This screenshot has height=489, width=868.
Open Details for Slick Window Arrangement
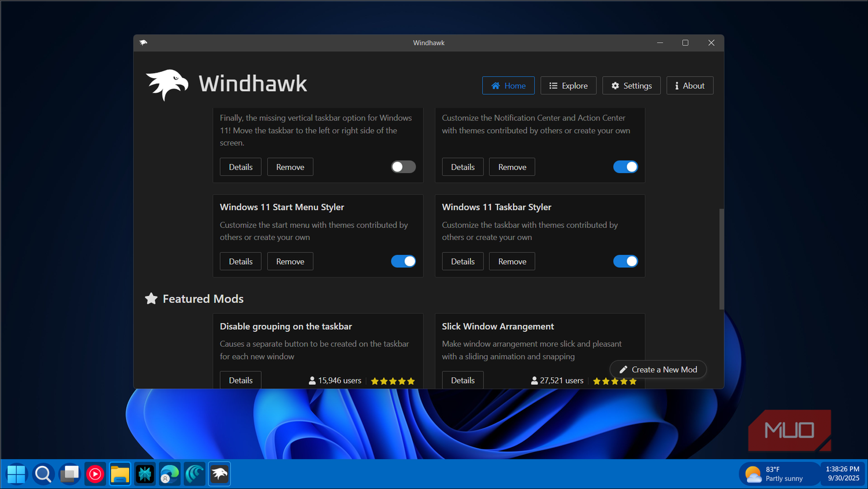coord(463,380)
